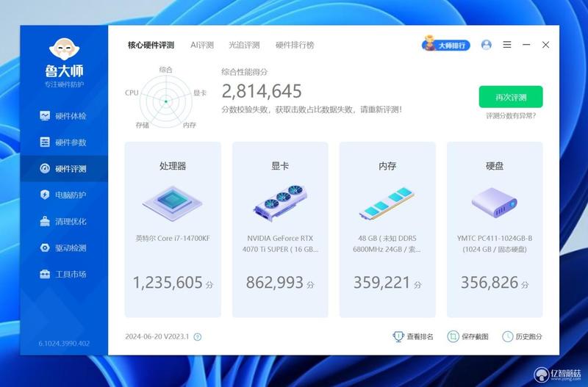Screen dimensions: 588x387
Task: Click the user account avatar icon
Action: [487, 45]
